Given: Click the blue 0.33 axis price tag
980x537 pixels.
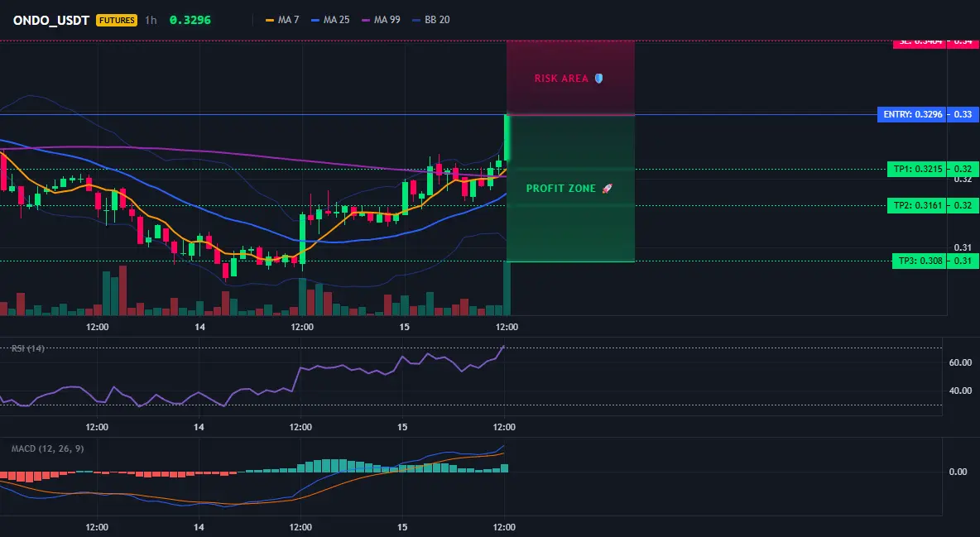Looking at the screenshot, I should tap(963, 114).
